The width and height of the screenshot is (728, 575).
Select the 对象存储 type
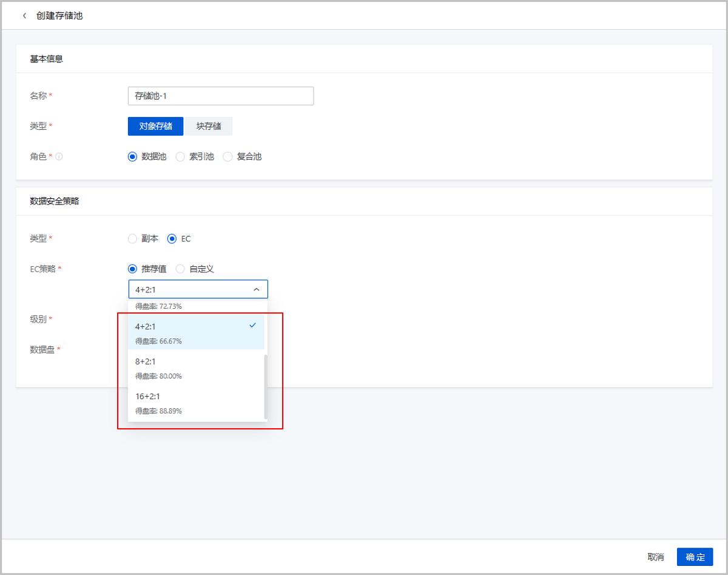pyautogui.click(x=156, y=126)
